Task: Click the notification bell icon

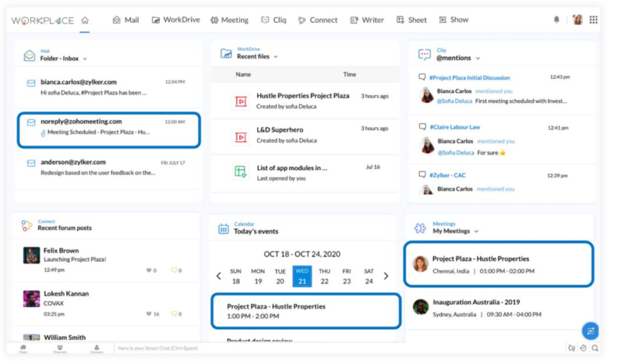Action: point(556,20)
